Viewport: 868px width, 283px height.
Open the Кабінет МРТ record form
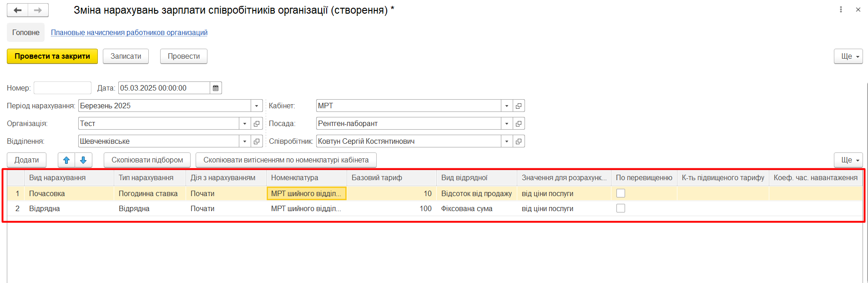[519, 106]
